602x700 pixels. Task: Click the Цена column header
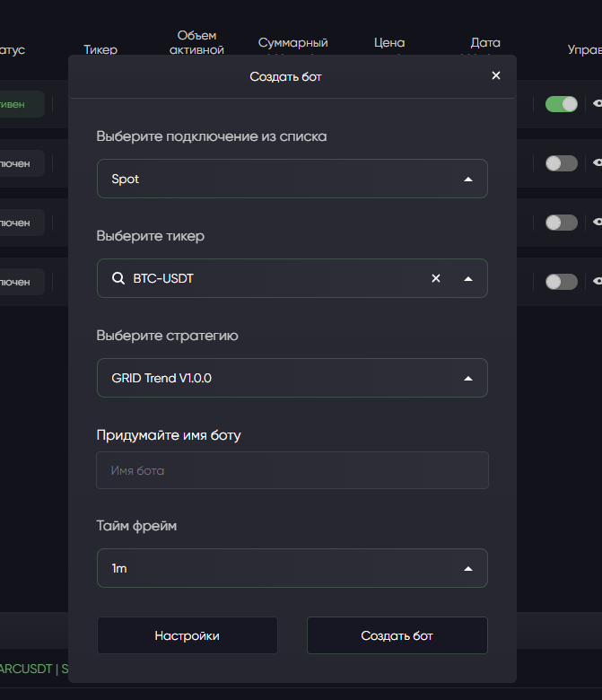tap(389, 43)
